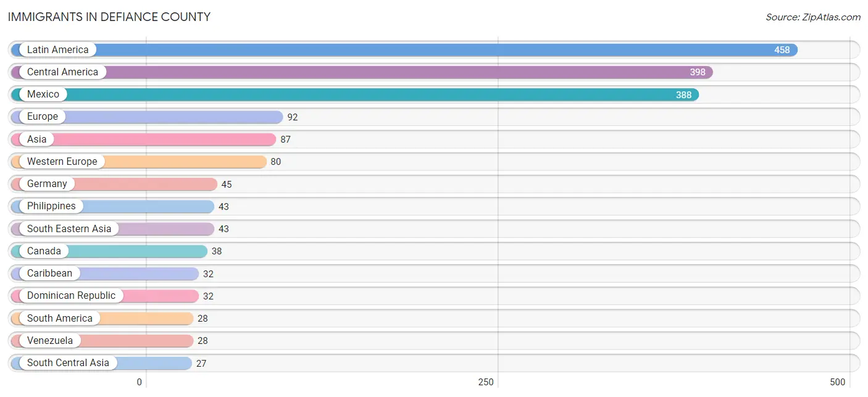The width and height of the screenshot is (868, 397).
Task: Click the South Central Asia label
Action: [68, 363]
